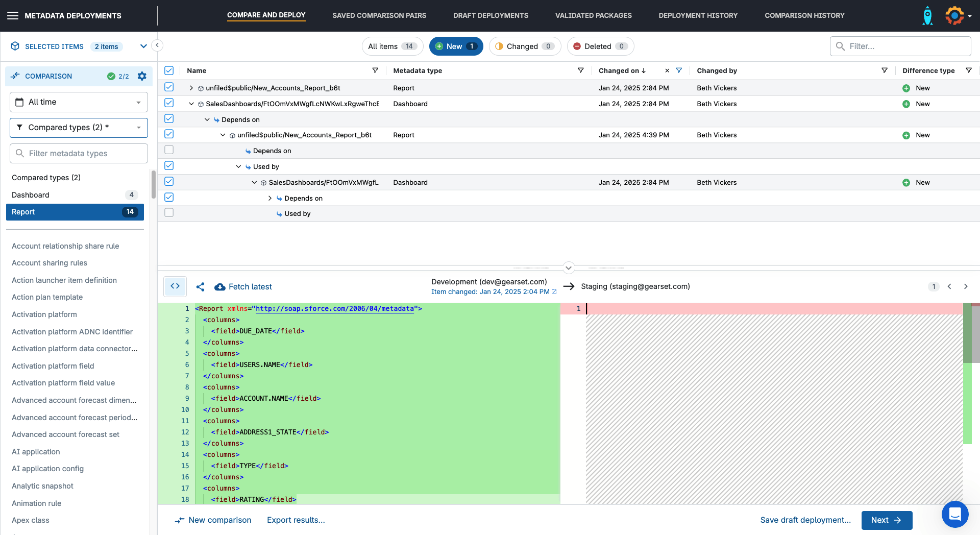
Task: Switch to the Deployment History tab
Action: click(x=698, y=15)
